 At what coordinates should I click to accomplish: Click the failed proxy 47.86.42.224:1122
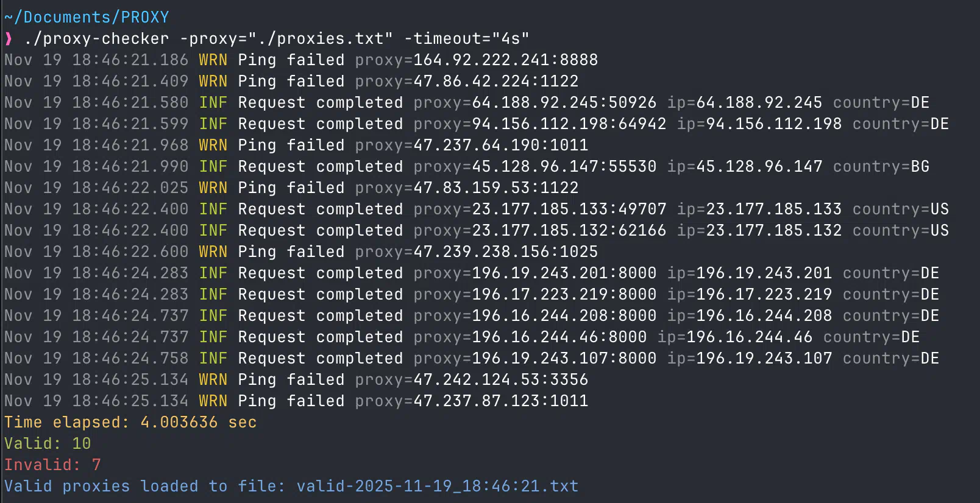point(495,82)
